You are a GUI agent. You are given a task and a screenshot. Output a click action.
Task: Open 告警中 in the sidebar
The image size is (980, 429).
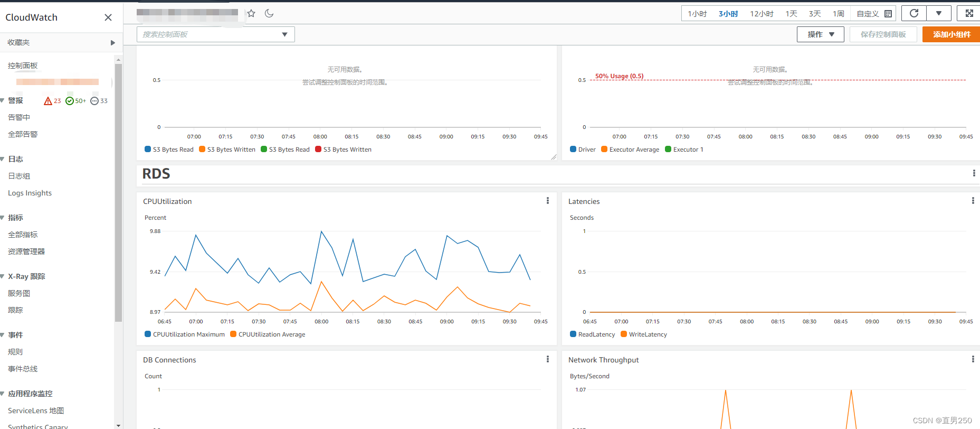[19, 117]
